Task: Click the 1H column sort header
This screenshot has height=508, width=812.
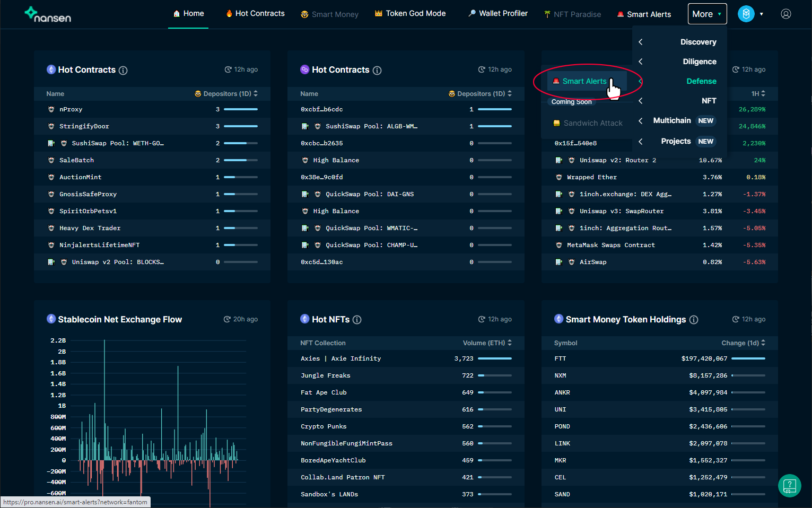Action: [x=758, y=94]
